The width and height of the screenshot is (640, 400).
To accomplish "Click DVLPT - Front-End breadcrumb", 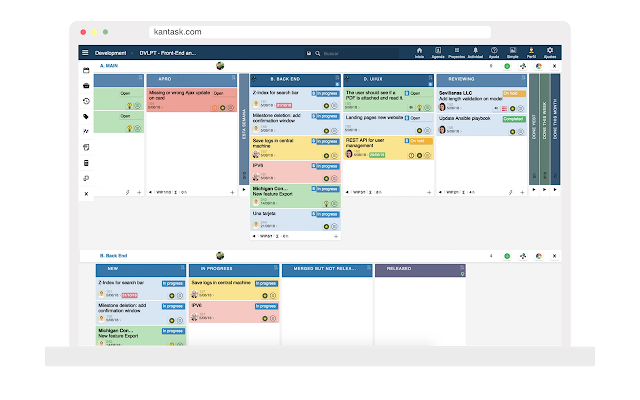I will pyautogui.click(x=168, y=53).
